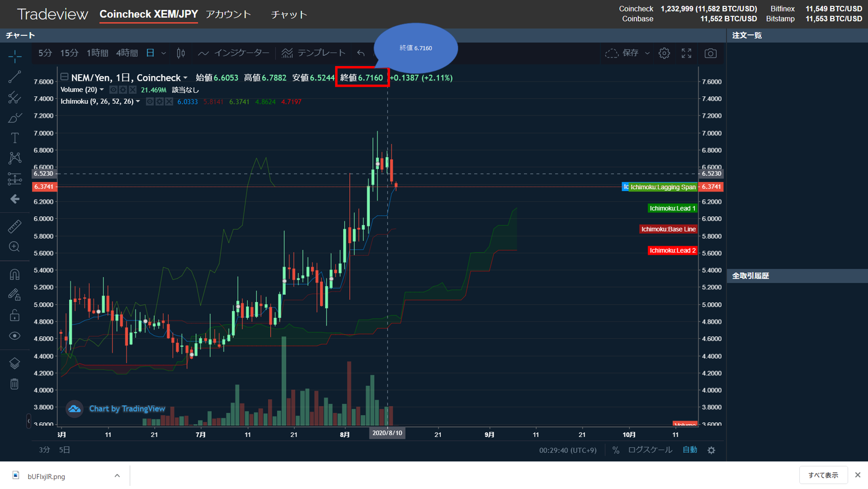The image size is (868, 489).
Task: Select the pattern drawing tool
Action: click(x=15, y=158)
